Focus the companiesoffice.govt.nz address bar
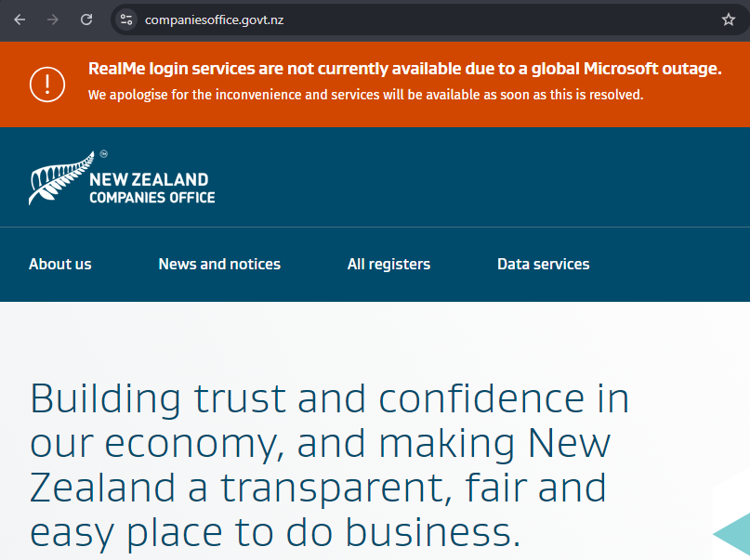The width and height of the screenshot is (750, 560). (x=372, y=20)
